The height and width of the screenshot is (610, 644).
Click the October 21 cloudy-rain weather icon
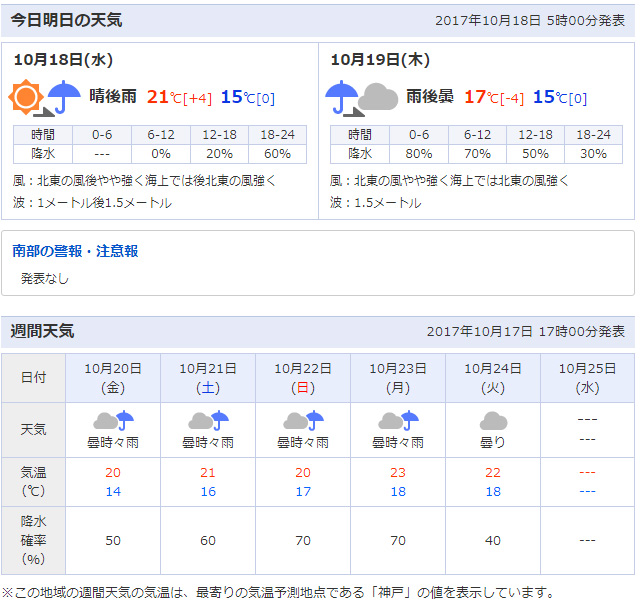coord(208,421)
